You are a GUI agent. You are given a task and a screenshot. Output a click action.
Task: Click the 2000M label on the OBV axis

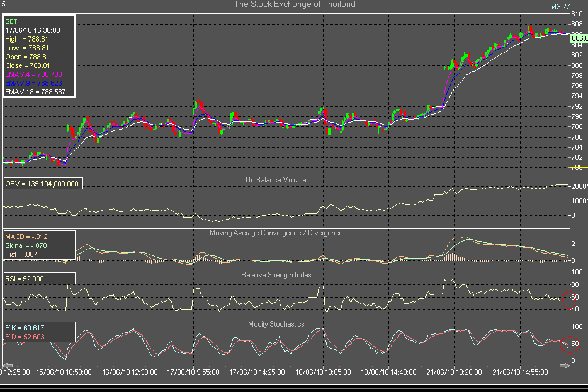click(579, 187)
